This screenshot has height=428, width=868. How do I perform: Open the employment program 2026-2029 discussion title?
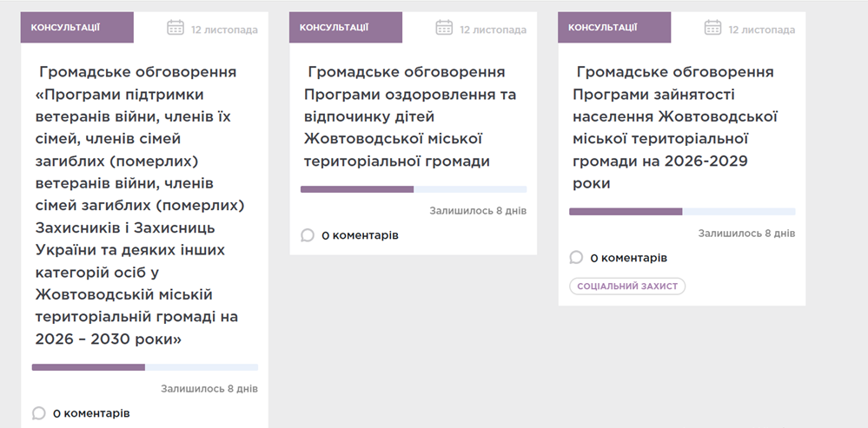tap(675, 128)
